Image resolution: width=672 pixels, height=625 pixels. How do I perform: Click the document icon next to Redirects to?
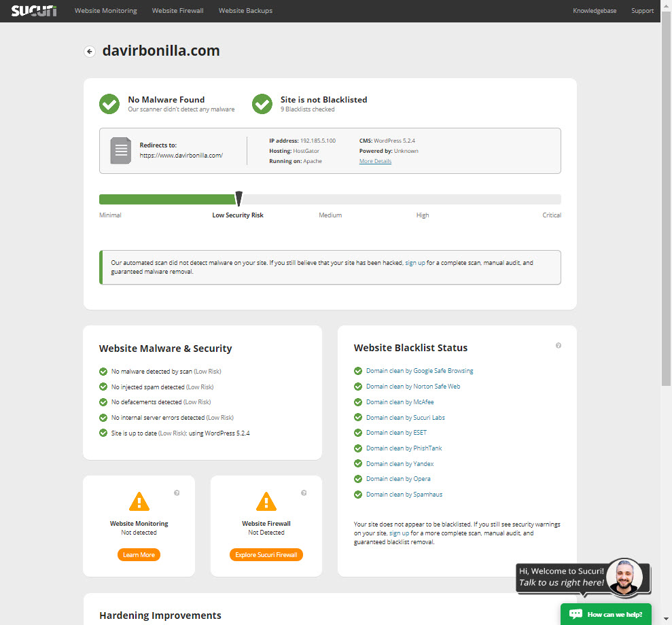coord(120,150)
